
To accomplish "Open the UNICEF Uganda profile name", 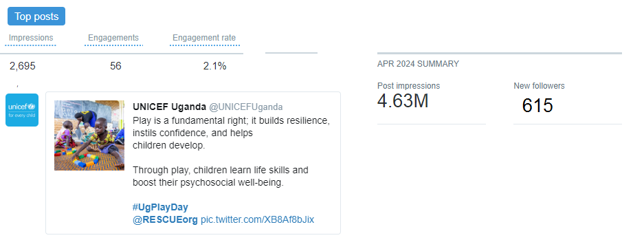I will click(169, 107).
